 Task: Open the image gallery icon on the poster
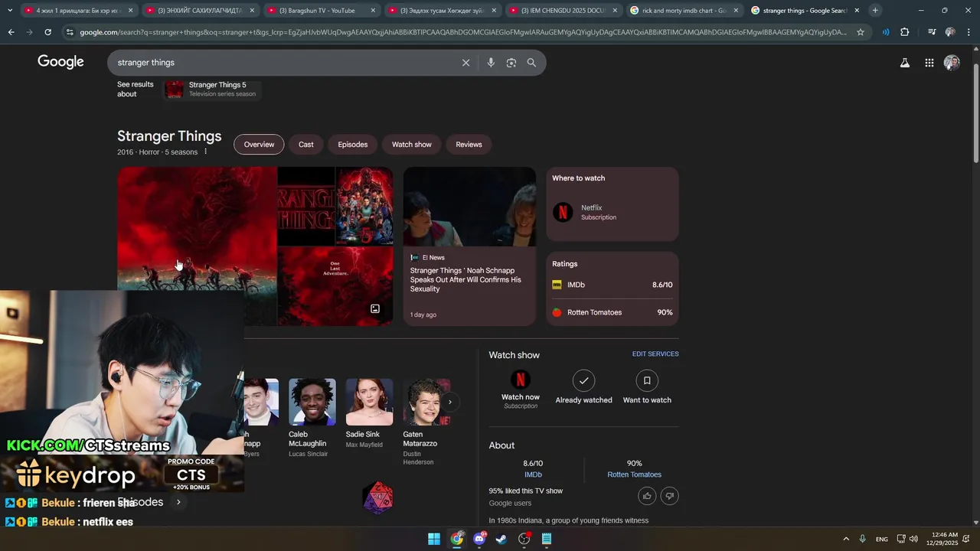pos(375,308)
